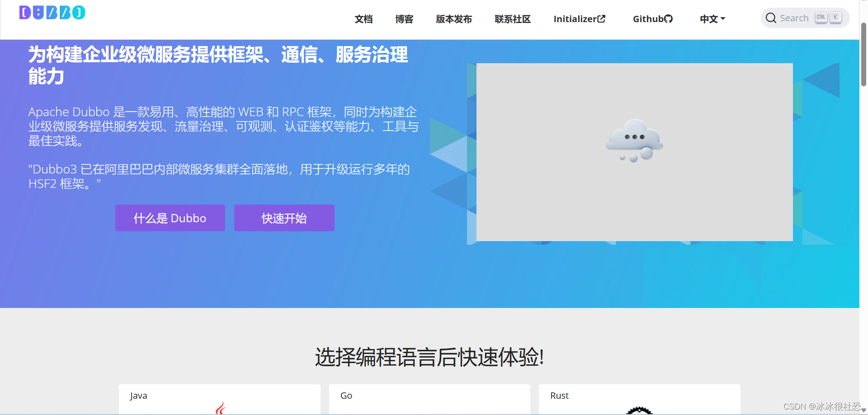Image resolution: width=868 pixels, height=415 pixels.
Task: Click the 选择编程语言后快速体验! heading
Action: [429, 357]
